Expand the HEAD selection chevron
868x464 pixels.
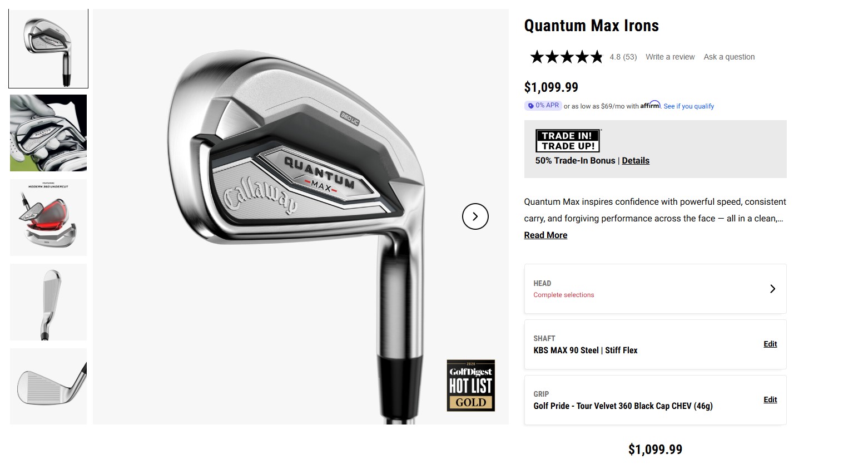tap(772, 289)
